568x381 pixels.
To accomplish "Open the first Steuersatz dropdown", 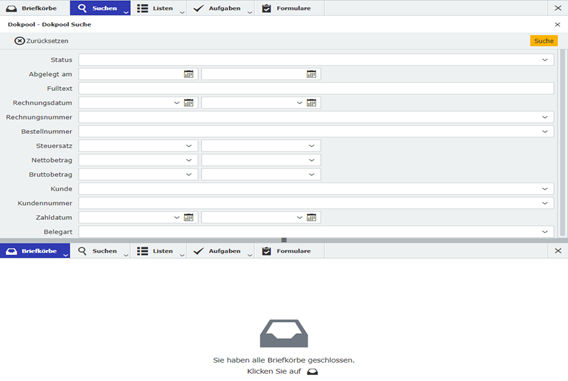I will (x=188, y=146).
